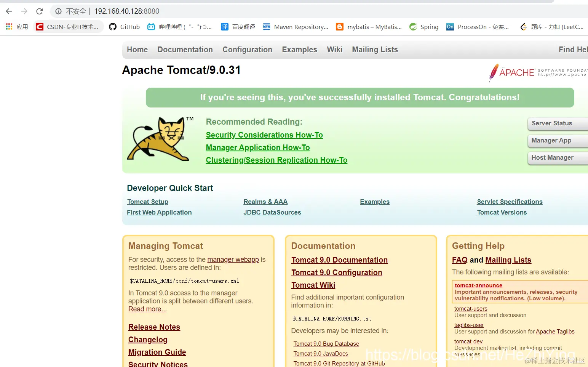
Task: Click the Apache feather logo
Action: [x=494, y=72]
